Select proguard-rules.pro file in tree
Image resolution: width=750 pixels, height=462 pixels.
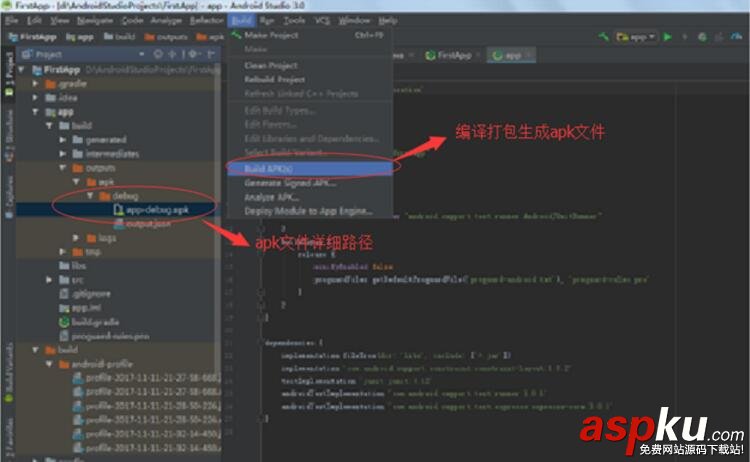[x=104, y=336]
